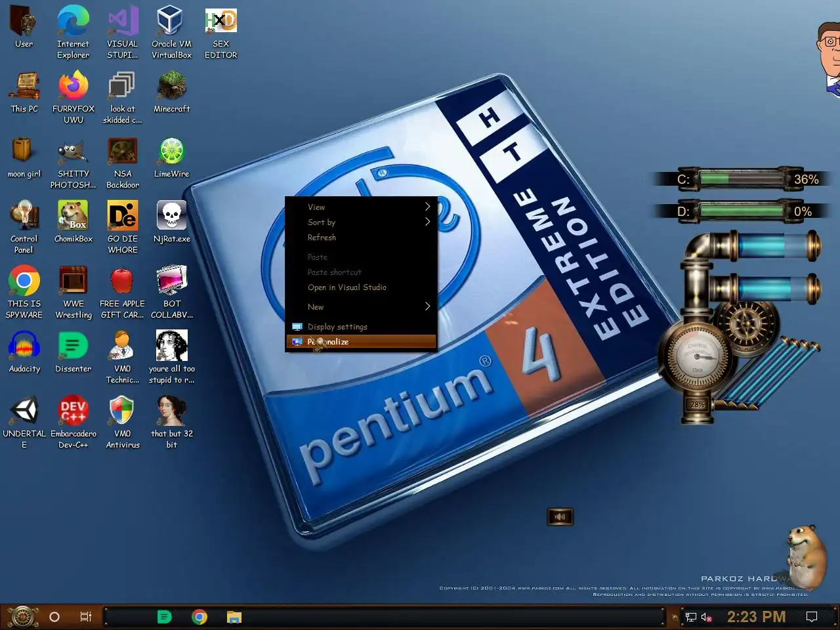Launch Embarcadero Dev-C++ desktop icon

coord(73,422)
